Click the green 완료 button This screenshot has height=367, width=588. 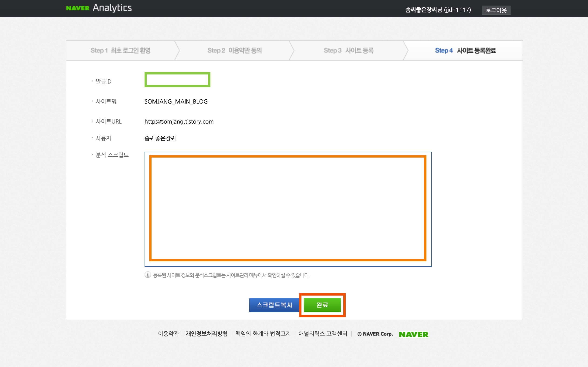[x=322, y=305]
